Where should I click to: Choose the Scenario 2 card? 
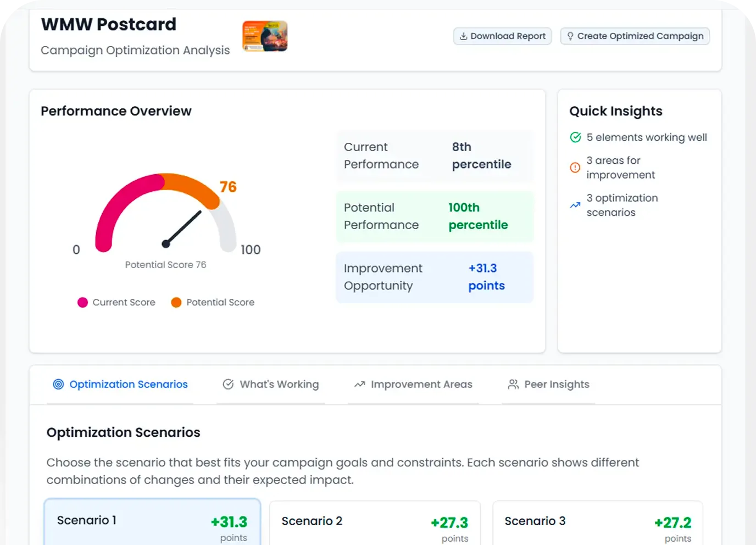point(375,523)
